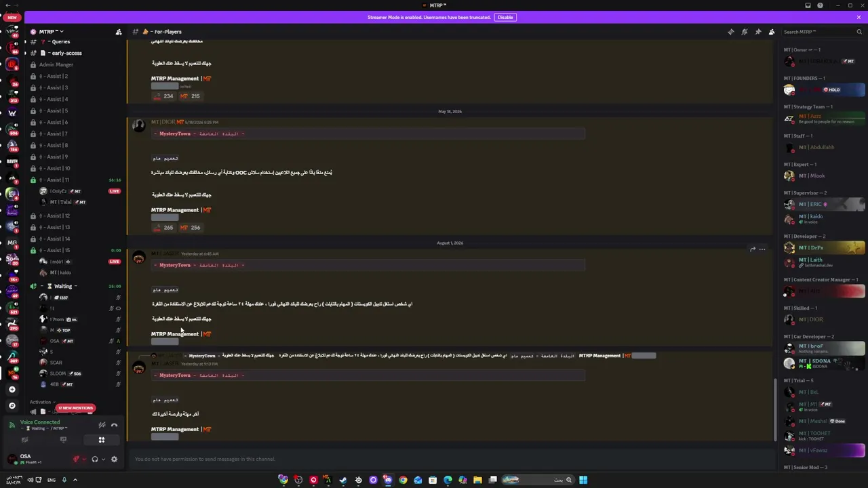
Task: Unmute the microphone in user panel
Action: click(x=77, y=459)
